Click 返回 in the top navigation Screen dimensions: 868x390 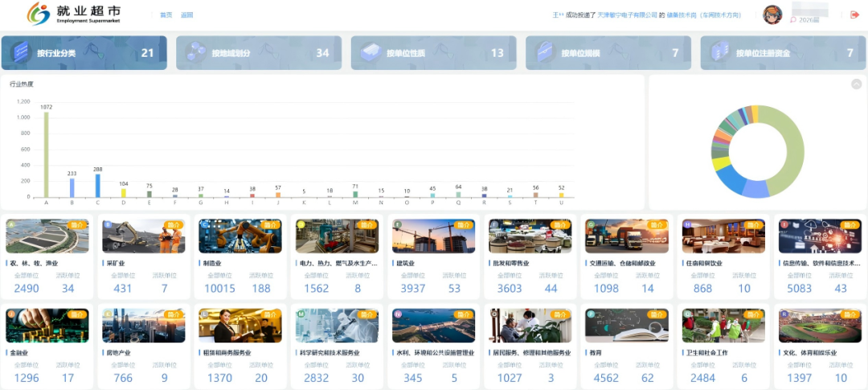pos(186,15)
